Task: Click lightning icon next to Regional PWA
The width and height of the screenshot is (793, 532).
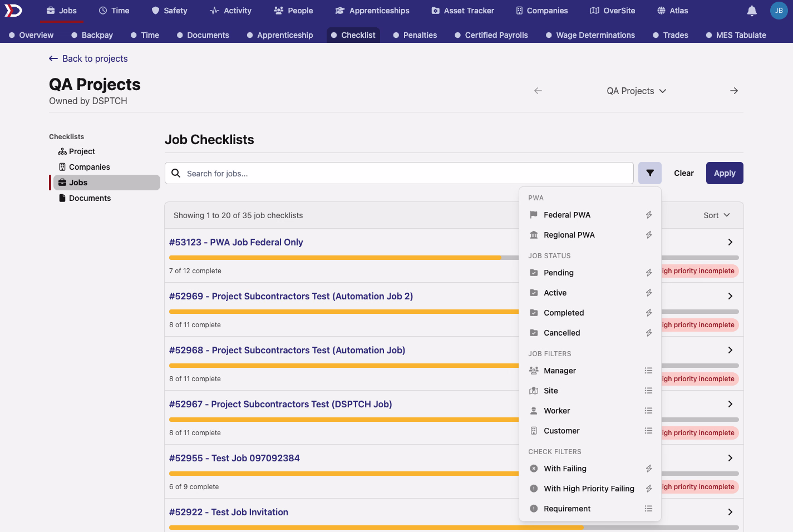Action: (648, 235)
